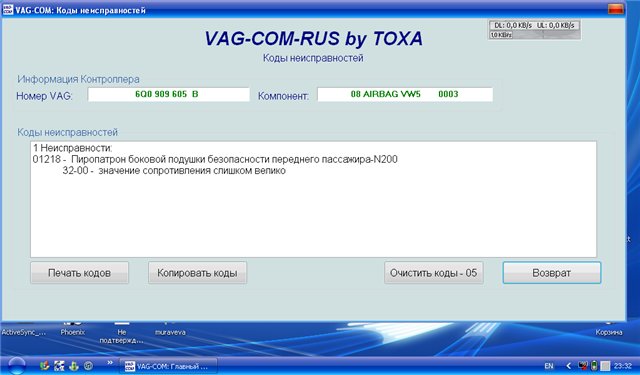Click fourth round quick launch icon
The height and width of the screenshot is (375, 640).
88,366
